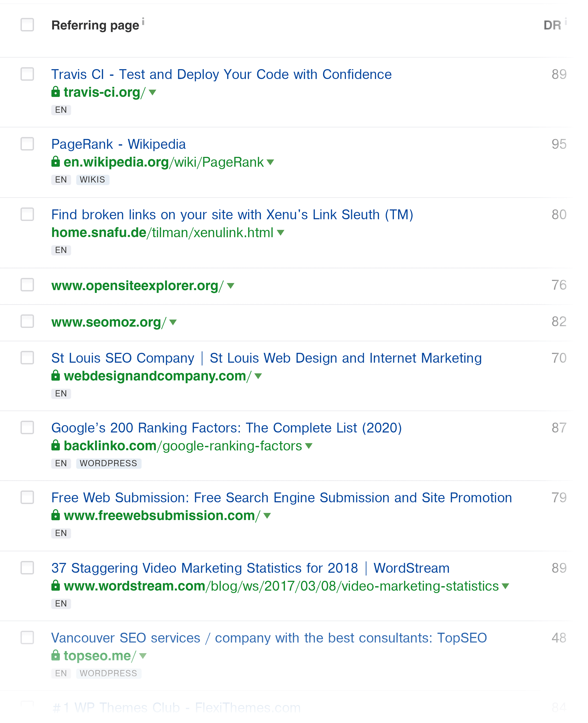
Task: Click the Referring page column header
Action: point(96,24)
